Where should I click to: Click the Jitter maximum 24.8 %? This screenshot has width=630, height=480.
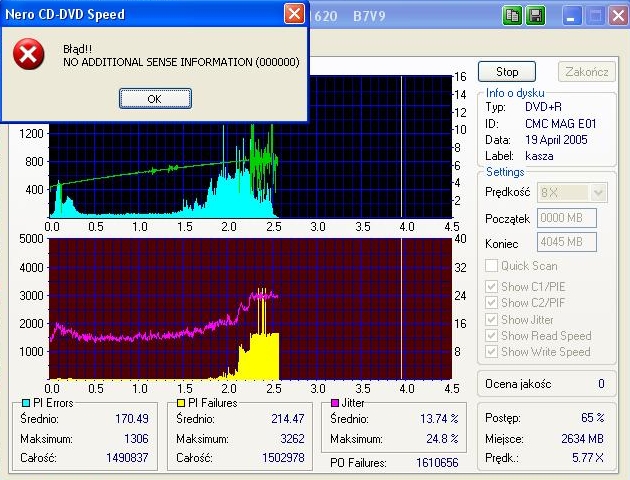pos(442,439)
